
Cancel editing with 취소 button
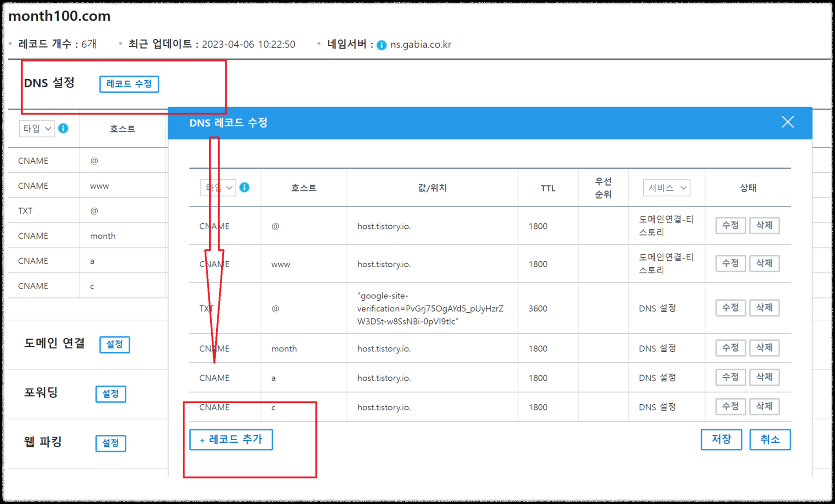tap(769, 439)
